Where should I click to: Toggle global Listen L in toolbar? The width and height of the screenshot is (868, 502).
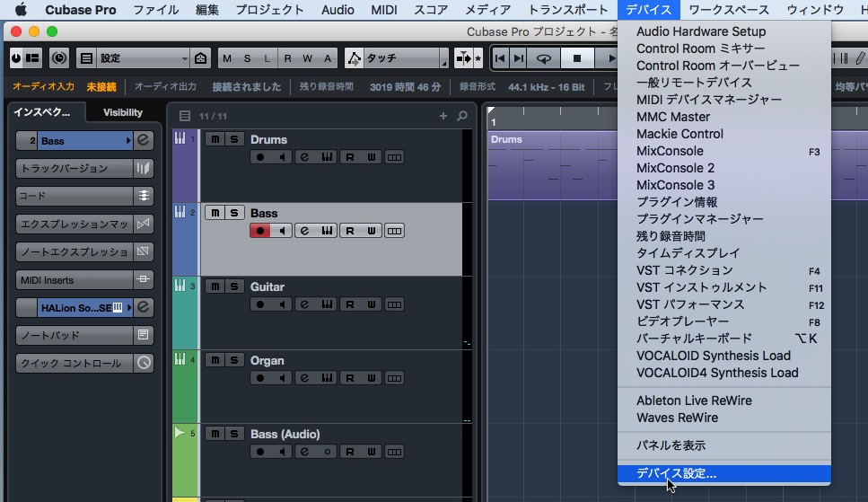(267, 58)
